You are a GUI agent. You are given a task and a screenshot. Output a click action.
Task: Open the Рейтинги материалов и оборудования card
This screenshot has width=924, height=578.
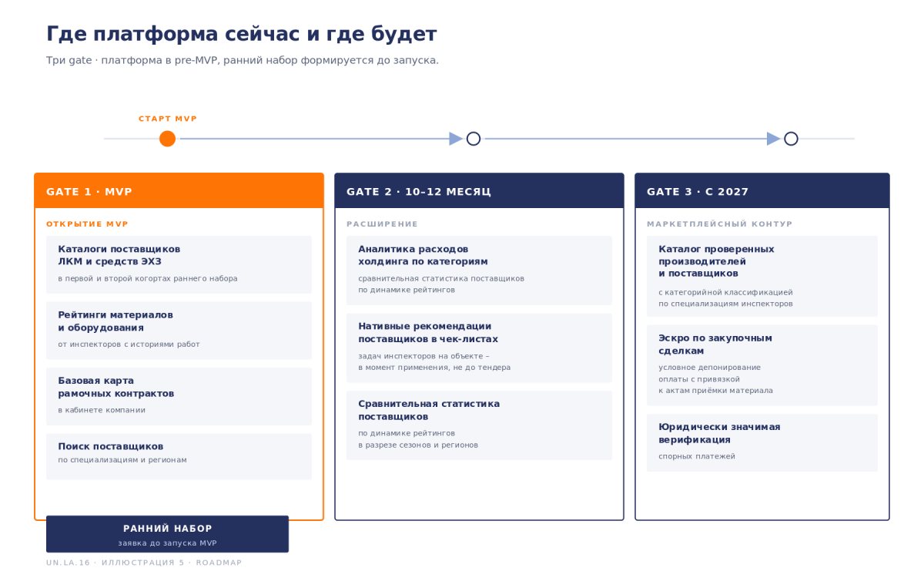179,331
